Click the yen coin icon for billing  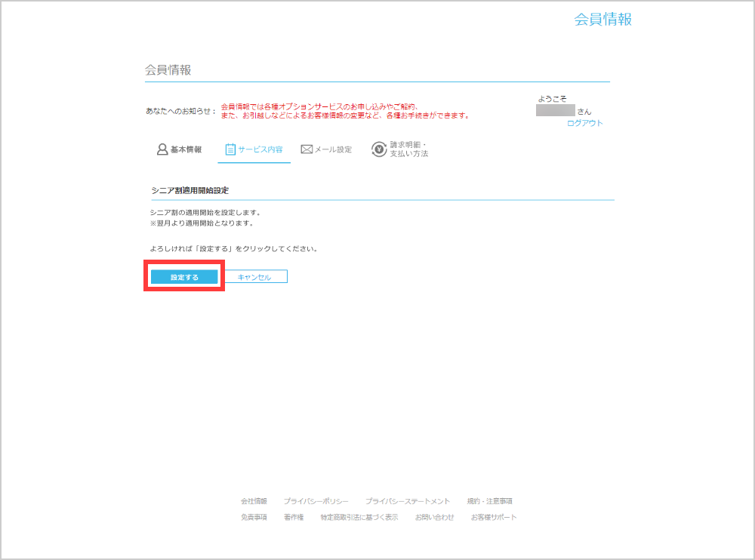tap(379, 149)
